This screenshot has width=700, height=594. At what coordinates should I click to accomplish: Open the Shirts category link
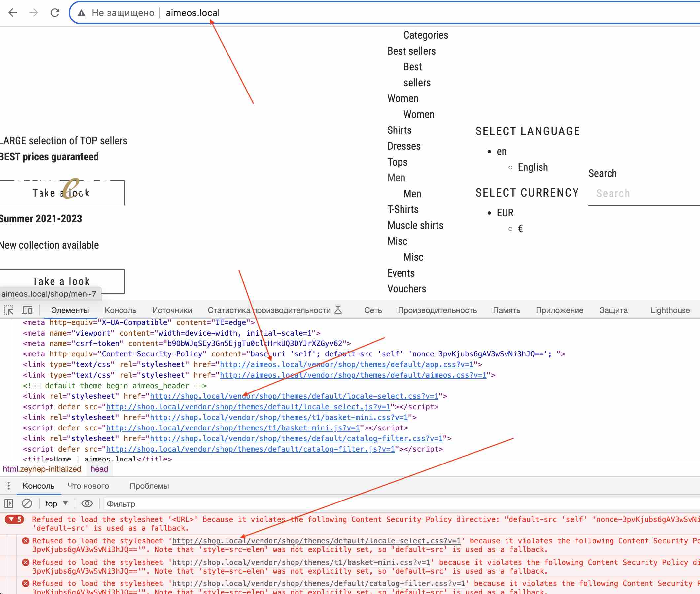(x=400, y=130)
